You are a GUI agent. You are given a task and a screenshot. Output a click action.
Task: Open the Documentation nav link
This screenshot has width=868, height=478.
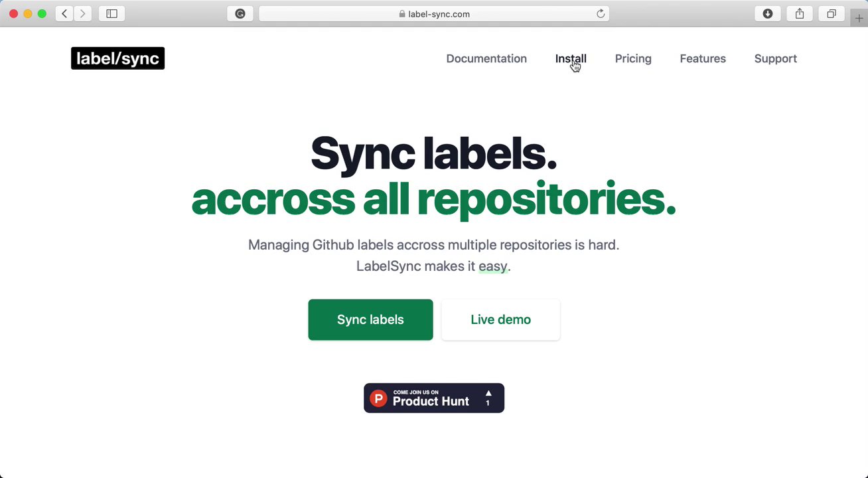pyautogui.click(x=486, y=58)
